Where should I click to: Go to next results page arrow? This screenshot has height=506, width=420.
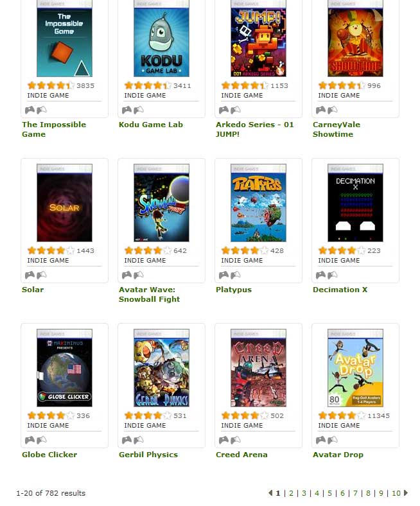click(x=406, y=493)
